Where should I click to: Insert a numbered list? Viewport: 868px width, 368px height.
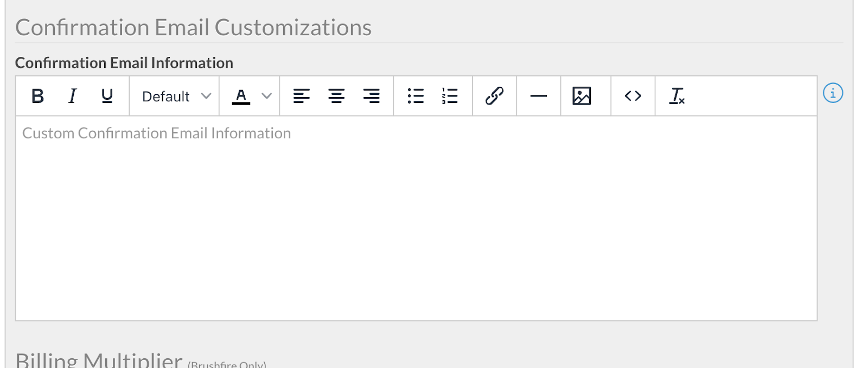[450, 96]
